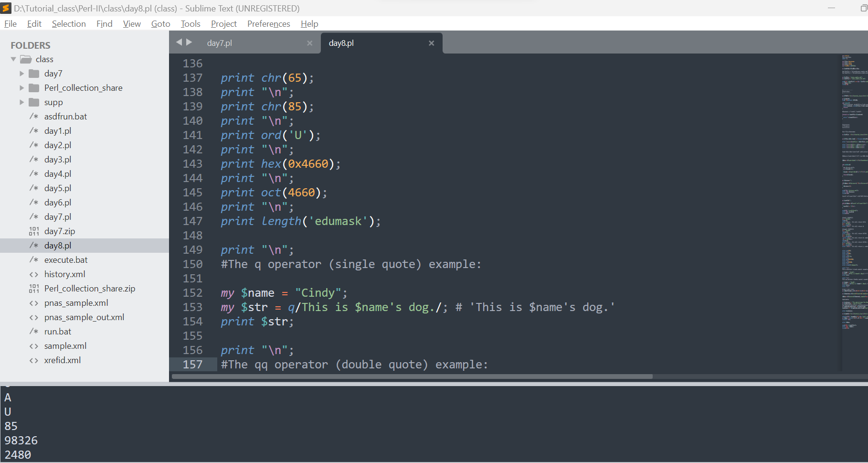Viewport: 868px width, 463px height.
Task: Open the Tools menu
Action: (x=190, y=24)
